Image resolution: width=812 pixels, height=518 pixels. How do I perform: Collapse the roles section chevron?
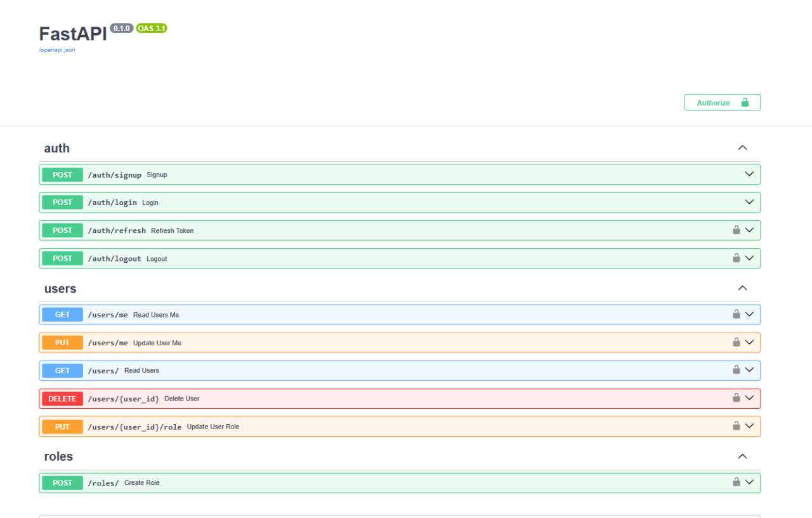click(x=742, y=456)
